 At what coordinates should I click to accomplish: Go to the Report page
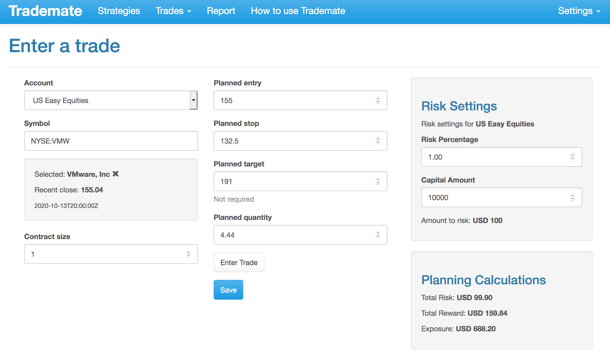(221, 11)
